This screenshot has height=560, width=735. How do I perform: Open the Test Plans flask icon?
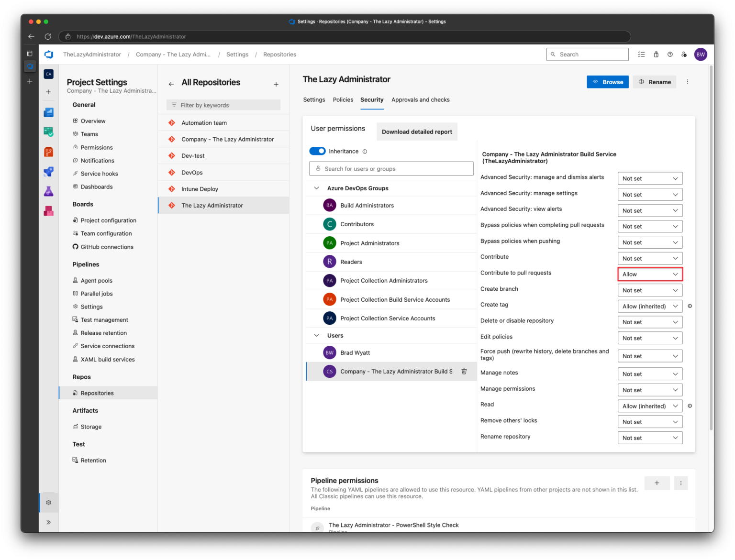point(49,191)
